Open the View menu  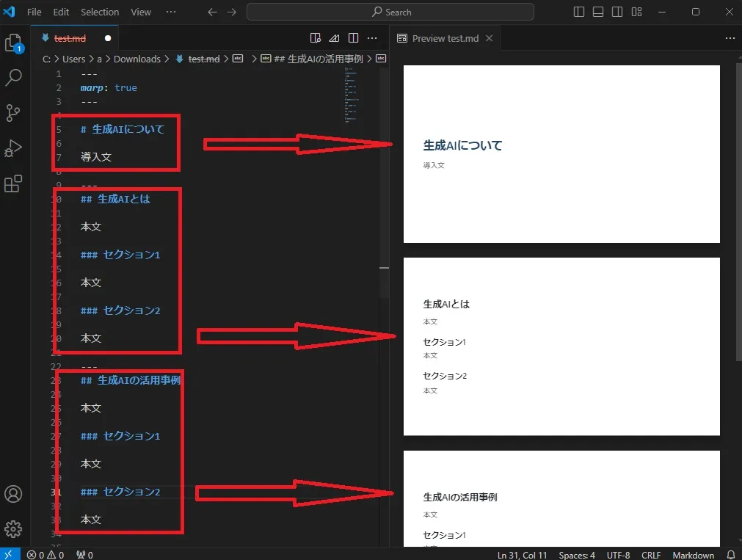click(141, 12)
